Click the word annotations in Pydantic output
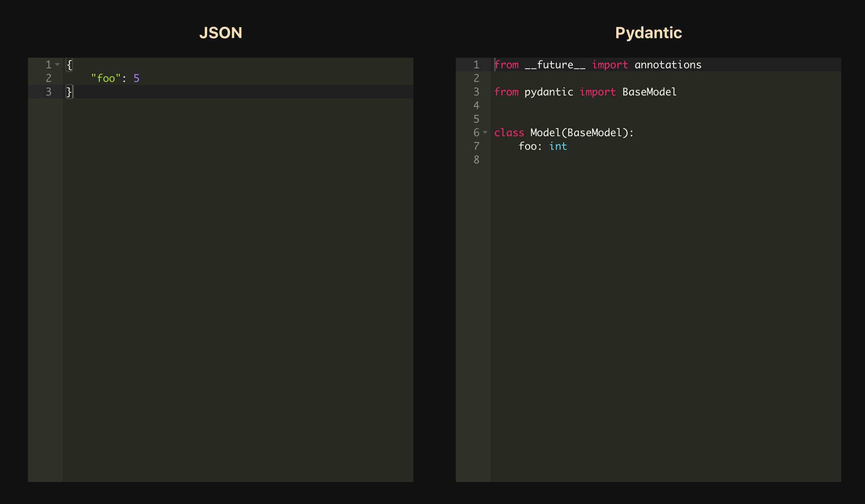865x504 pixels. (x=668, y=65)
